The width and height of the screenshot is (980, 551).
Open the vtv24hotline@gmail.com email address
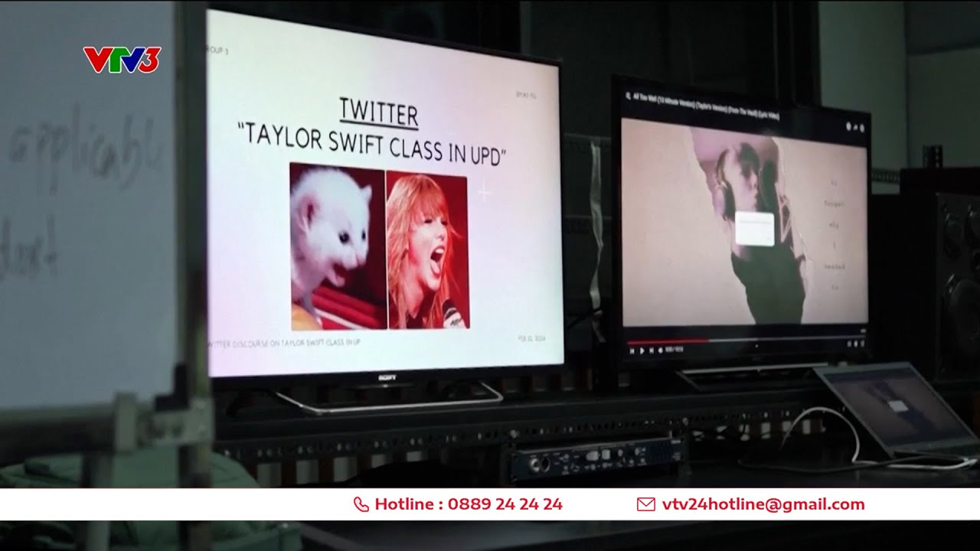[x=763, y=504]
